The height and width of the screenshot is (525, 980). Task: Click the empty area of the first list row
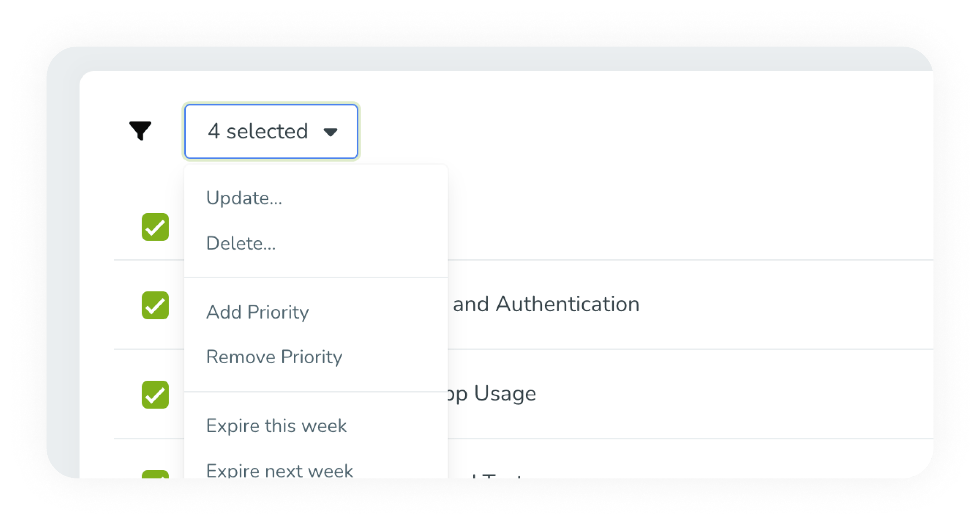tap(690, 227)
